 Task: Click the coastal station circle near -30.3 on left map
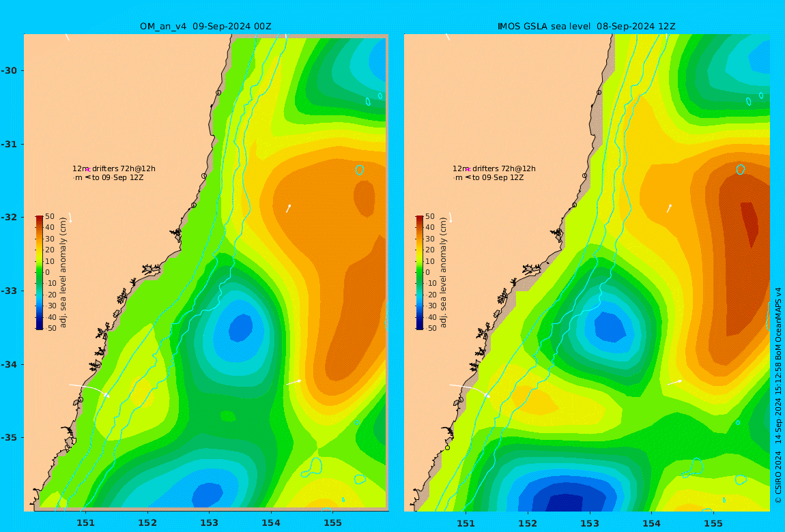pyautogui.click(x=218, y=93)
